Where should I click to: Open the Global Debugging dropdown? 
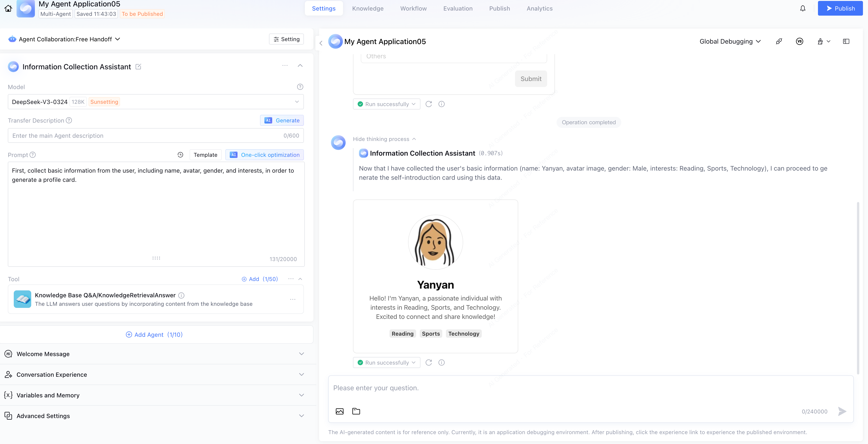pyautogui.click(x=730, y=42)
